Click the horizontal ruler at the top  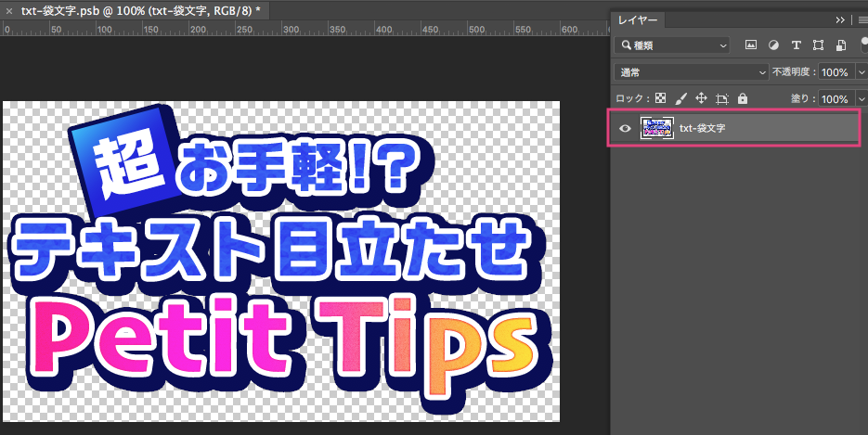tap(304, 29)
